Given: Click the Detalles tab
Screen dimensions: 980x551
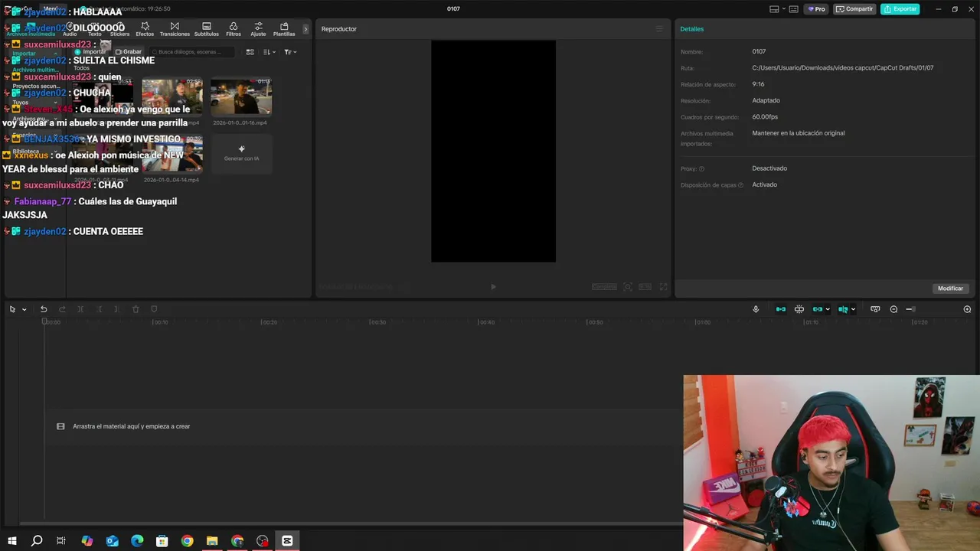Looking at the screenshot, I should 692,29.
